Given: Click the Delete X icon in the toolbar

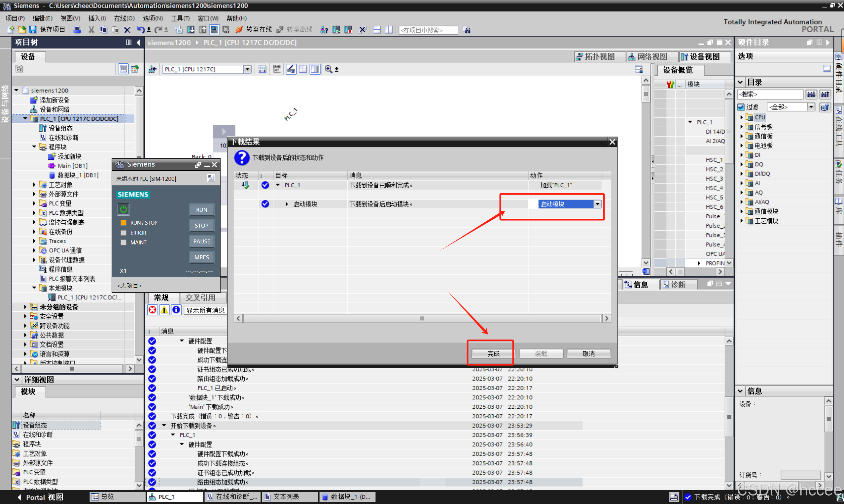Looking at the screenshot, I should 127,30.
